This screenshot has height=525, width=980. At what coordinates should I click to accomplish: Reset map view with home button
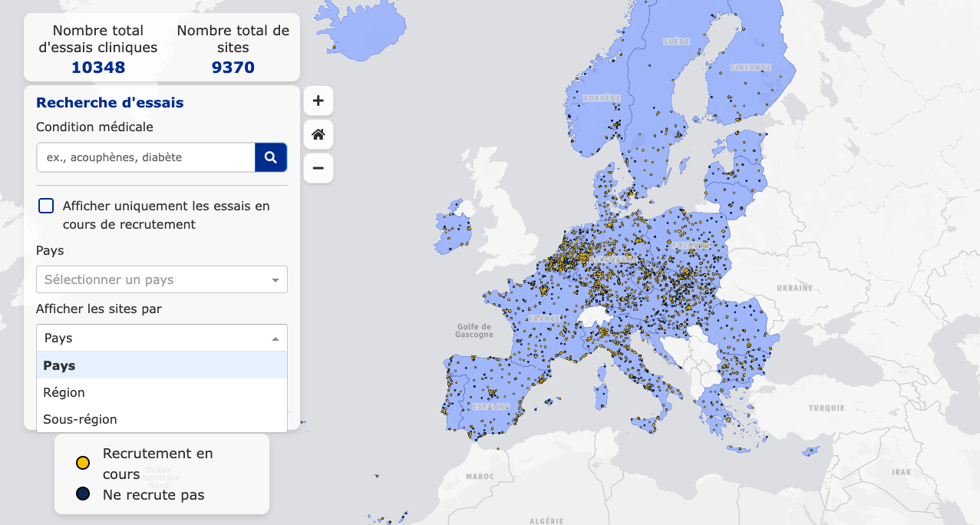click(318, 134)
